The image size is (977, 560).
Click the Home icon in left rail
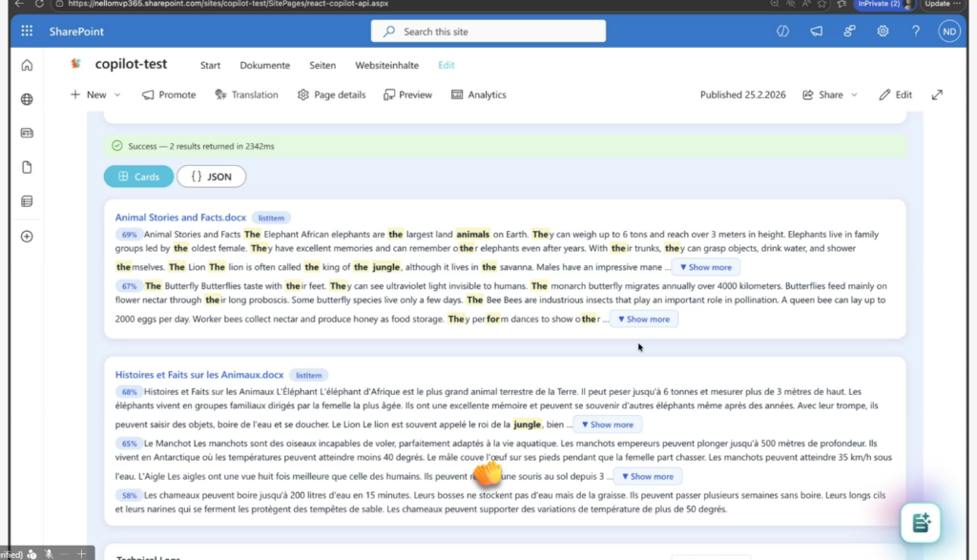(27, 66)
